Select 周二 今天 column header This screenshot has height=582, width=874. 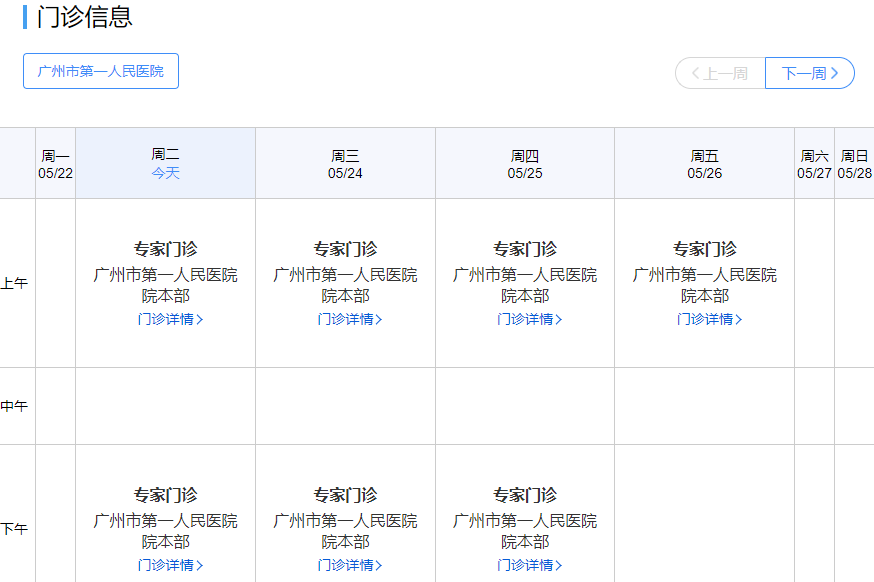point(166,163)
